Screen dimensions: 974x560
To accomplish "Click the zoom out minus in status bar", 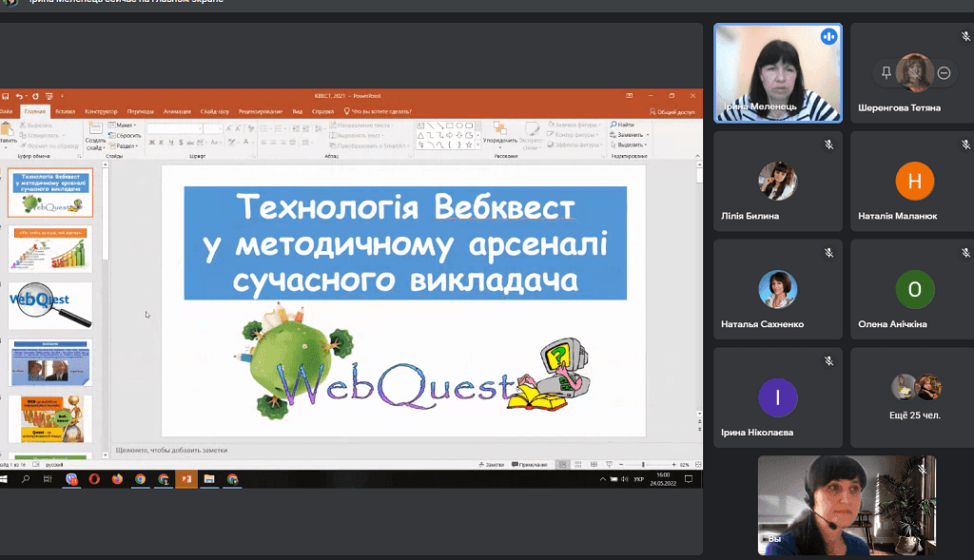I will point(621,464).
